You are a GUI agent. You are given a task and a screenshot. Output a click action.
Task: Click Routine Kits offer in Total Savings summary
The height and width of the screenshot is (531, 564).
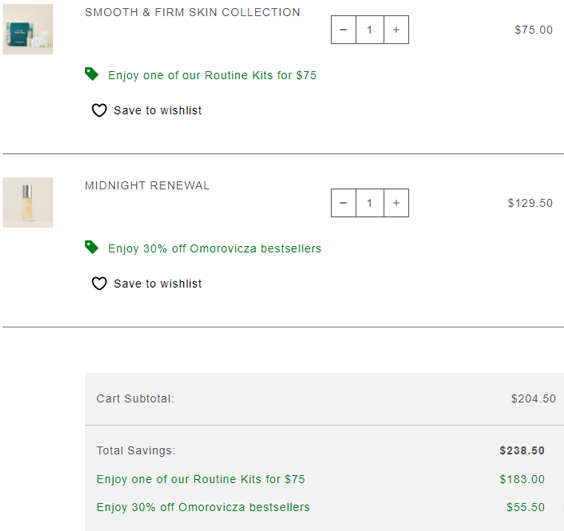click(201, 479)
